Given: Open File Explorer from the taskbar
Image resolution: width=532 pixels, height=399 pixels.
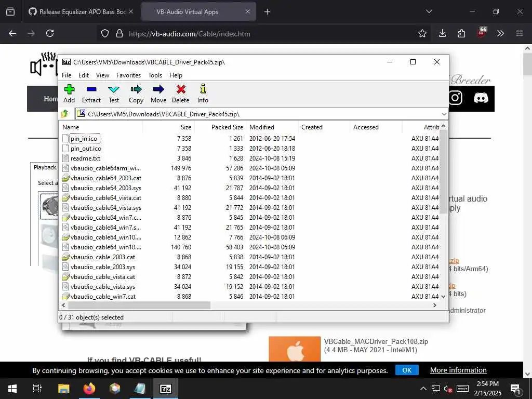Looking at the screenshot, I should pyautogui.click(x=63, y=389).
